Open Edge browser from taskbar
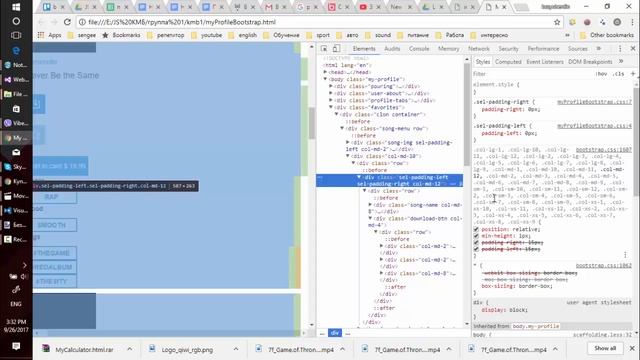The image size is (640, 360). pyautogui.click(x=16, y=50)
